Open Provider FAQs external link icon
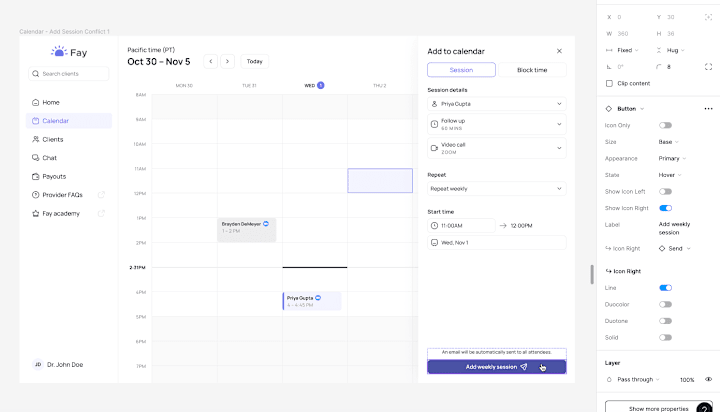This screenshot has width=720, height=412. 101,195
